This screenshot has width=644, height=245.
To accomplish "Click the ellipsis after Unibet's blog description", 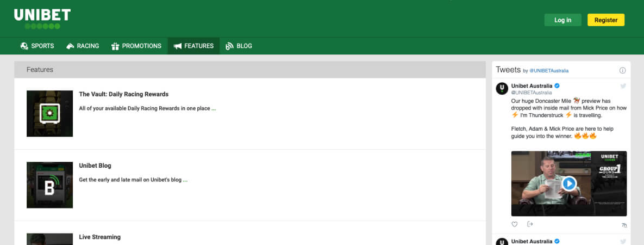I will click(185, 180).
